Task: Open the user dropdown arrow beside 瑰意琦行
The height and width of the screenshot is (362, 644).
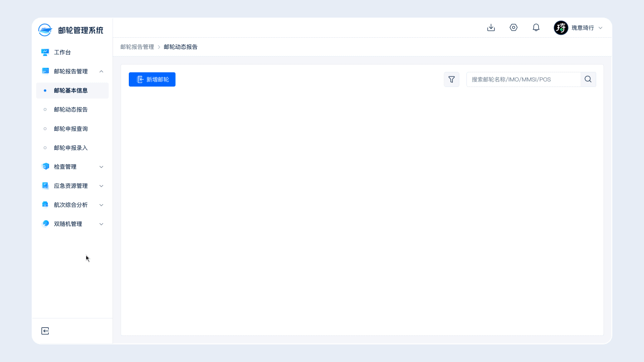Action: 600,28
